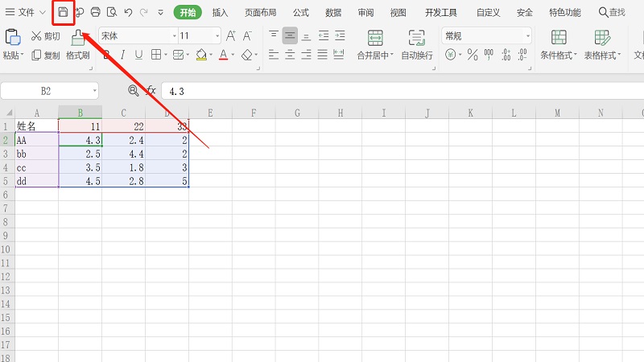
Task: Click the Print icon
Action: click(96, 12)
